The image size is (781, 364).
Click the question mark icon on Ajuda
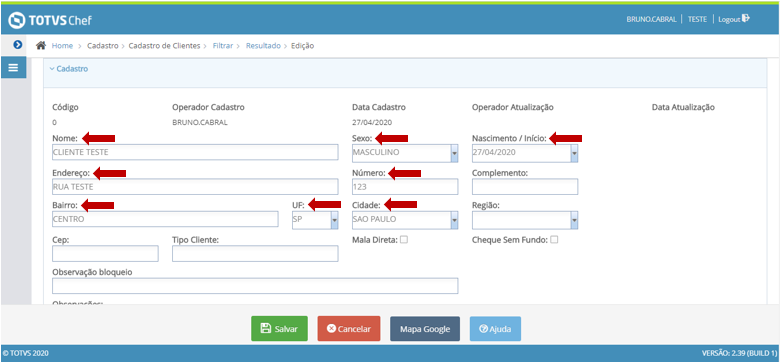[x=483, y=329]
